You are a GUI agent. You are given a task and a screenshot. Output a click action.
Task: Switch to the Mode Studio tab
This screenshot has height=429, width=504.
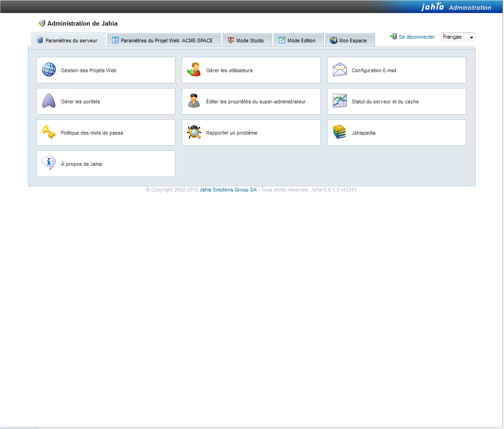(x=247, y=40)
